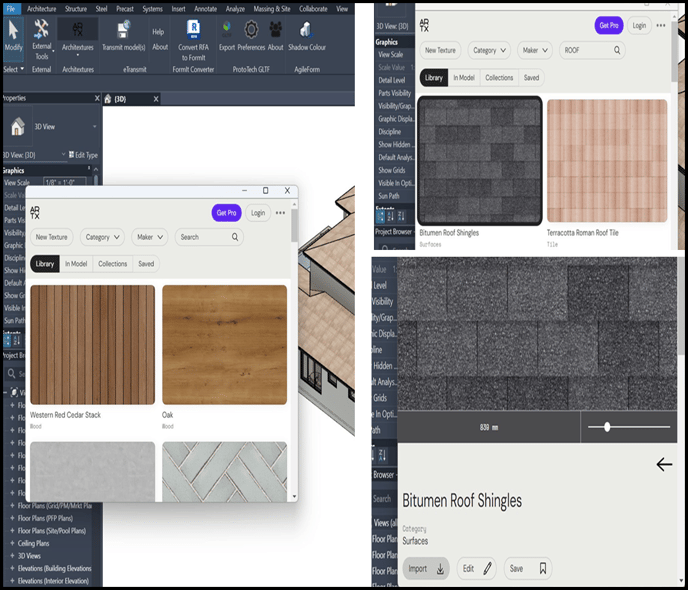Screen dimensions: 688x590
Task: Open the Oak texture thumbnail
Action: point(225,345)
